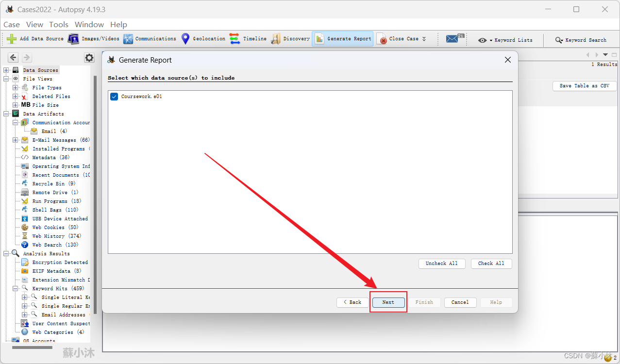Open the Images/Videos gallery tool
This screenshot has width=620, height=364.
click(93, 39)
